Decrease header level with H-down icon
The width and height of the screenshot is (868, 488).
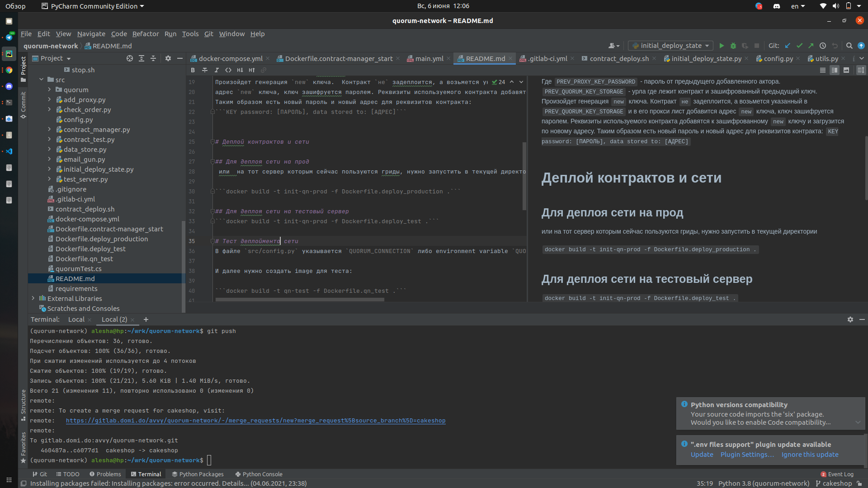(x=240, y=70)
